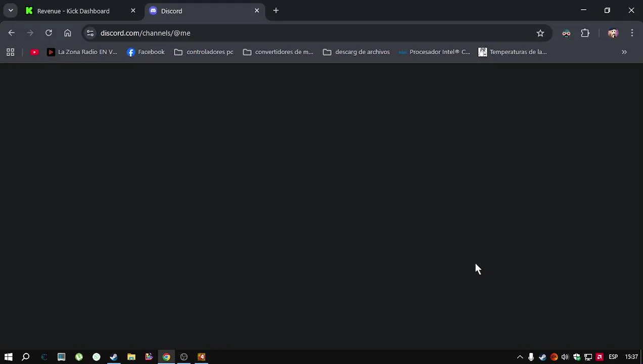This screenshot has width=643, height=364.
Task: Open the pinned red-eyed extension icon
Action: [566, 33]
